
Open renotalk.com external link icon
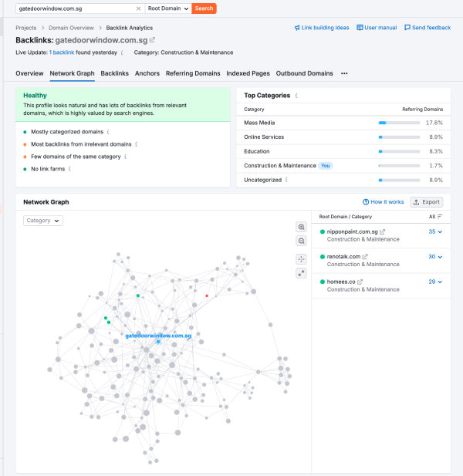coord(366,257)
